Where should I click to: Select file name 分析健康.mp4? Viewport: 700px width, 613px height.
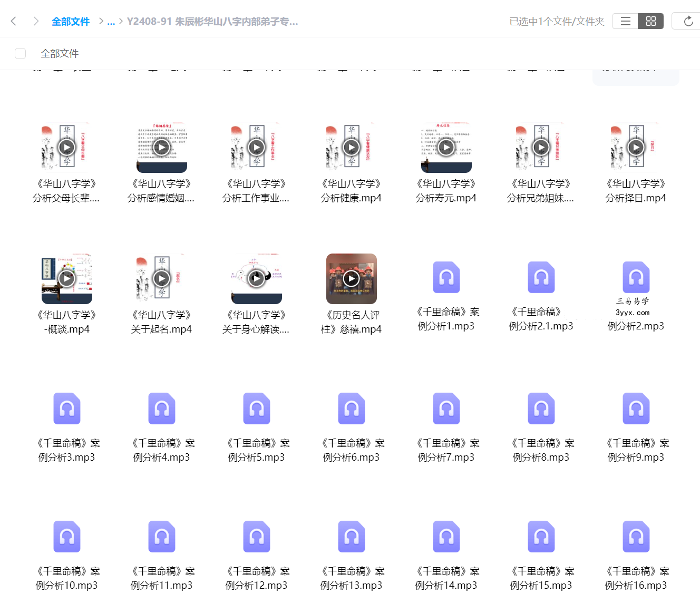pyautogui.click(x=351, y=198)
